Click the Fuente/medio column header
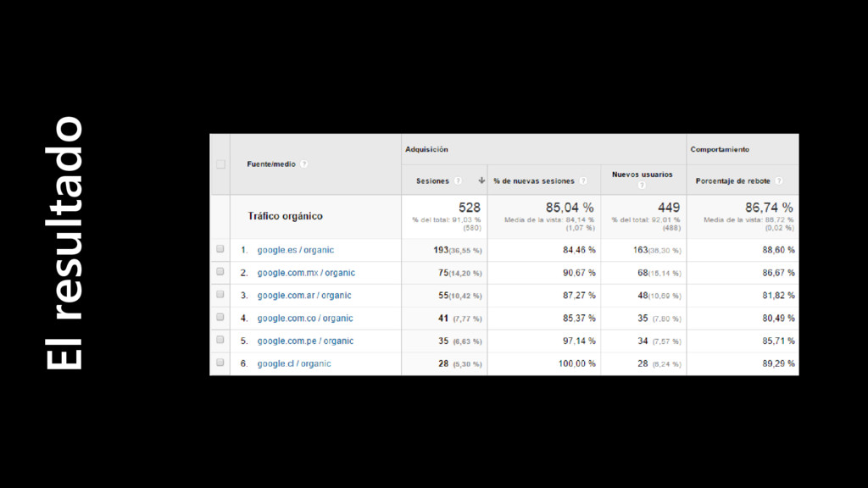The width and height of the screenshot is (868, 488). pos(270,164)
